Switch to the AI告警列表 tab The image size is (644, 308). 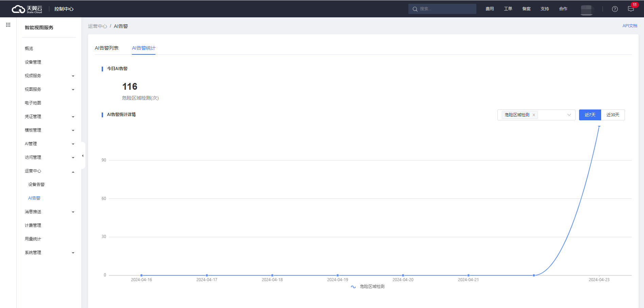(106, 48)
